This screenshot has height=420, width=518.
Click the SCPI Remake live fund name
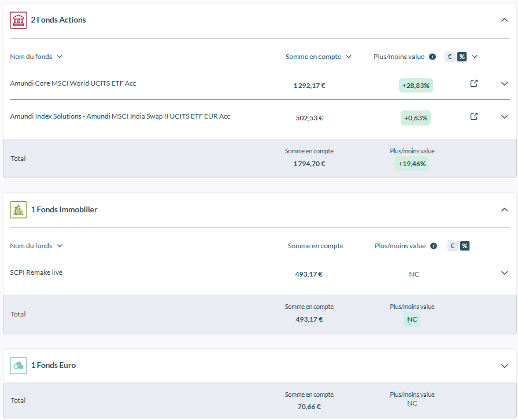[36, 272]
